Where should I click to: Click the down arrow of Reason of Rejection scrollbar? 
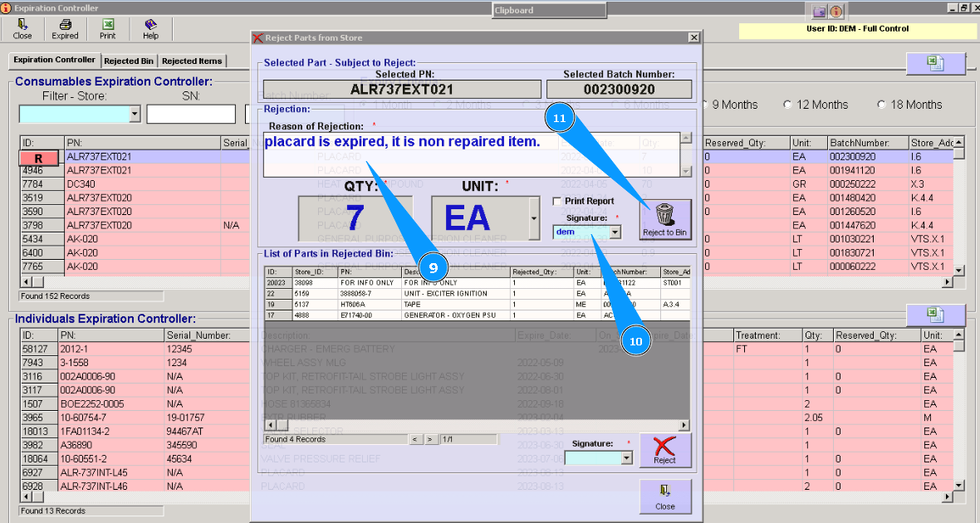[x=686, y=171]
